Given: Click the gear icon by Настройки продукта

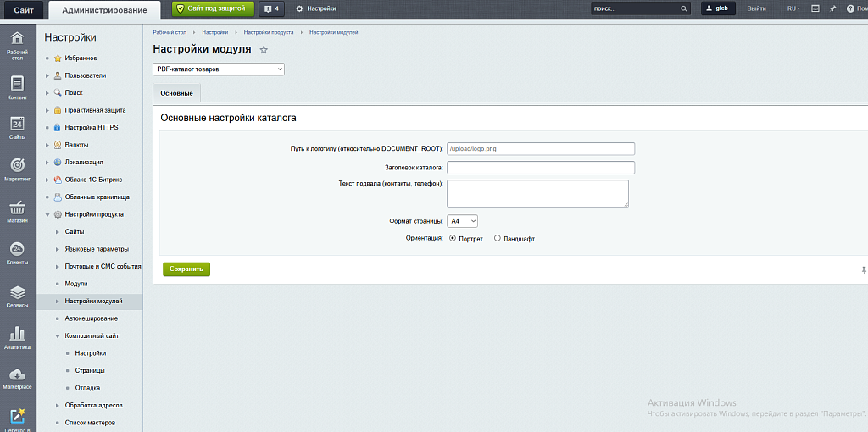Looking at the screenshot, I should 58,214.
